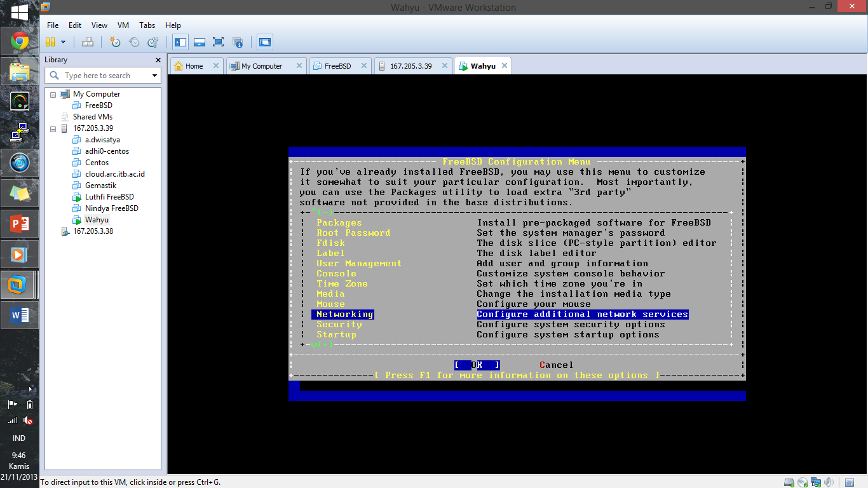Show or hide the VM summary view
The width and height of the screenshot is (868, 488).
(x=238, y=42)
